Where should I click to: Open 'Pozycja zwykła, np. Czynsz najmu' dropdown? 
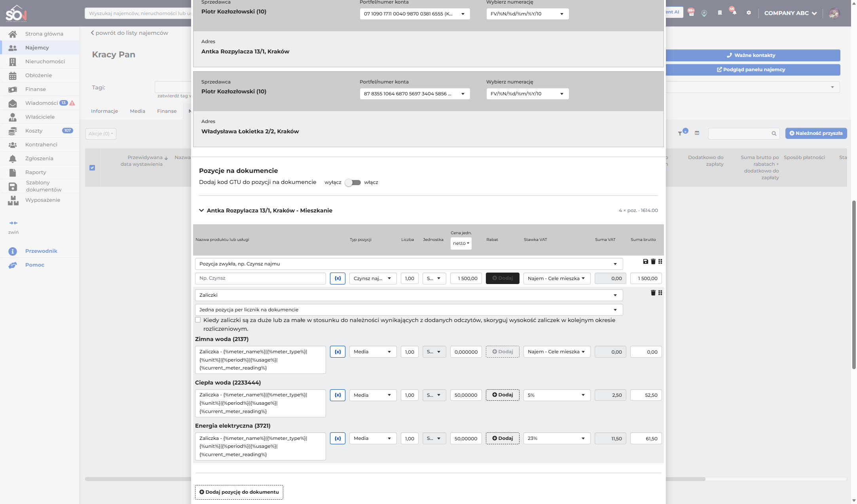(x=409, y=264)
